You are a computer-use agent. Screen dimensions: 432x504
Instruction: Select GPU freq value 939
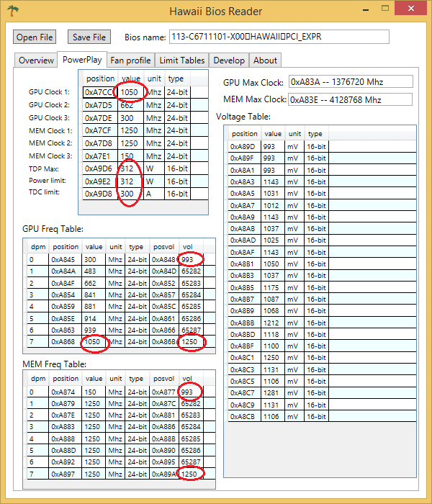tap(94, 330)
